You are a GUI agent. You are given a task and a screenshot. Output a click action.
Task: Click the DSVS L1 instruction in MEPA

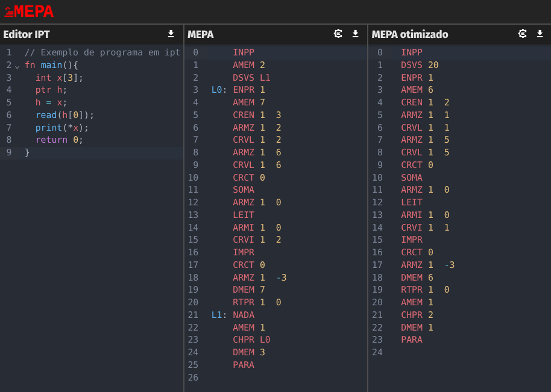coord(251,78)
